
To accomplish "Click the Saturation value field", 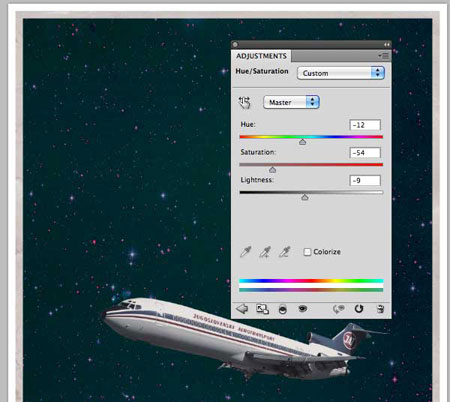I will click(x=365, y=153).
